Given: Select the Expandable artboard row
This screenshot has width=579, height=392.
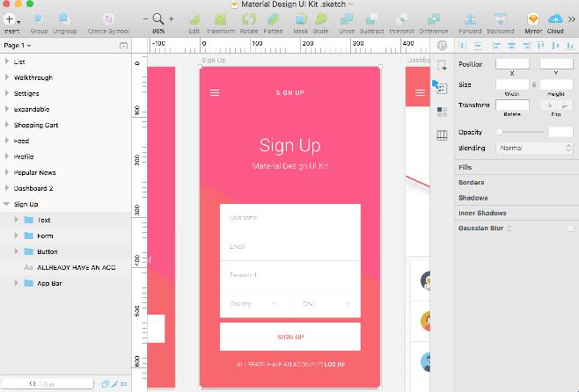Looking at the screenshot, I should 66,109.
